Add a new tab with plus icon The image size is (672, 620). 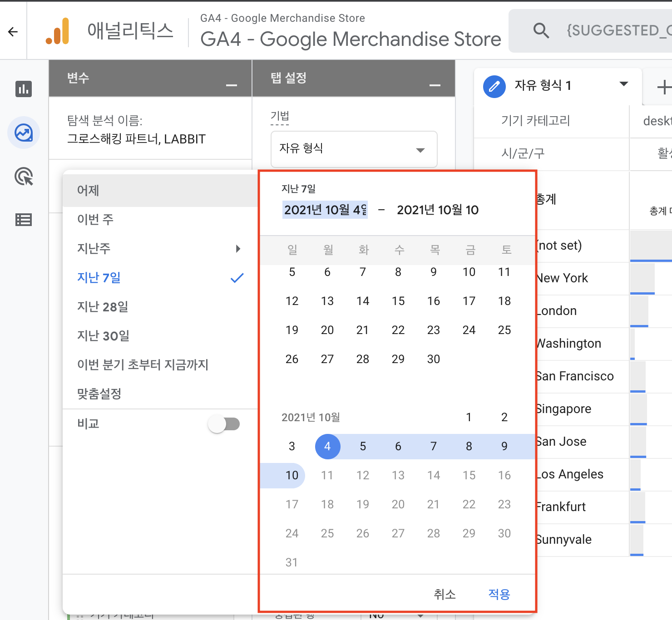pos(664,87)
